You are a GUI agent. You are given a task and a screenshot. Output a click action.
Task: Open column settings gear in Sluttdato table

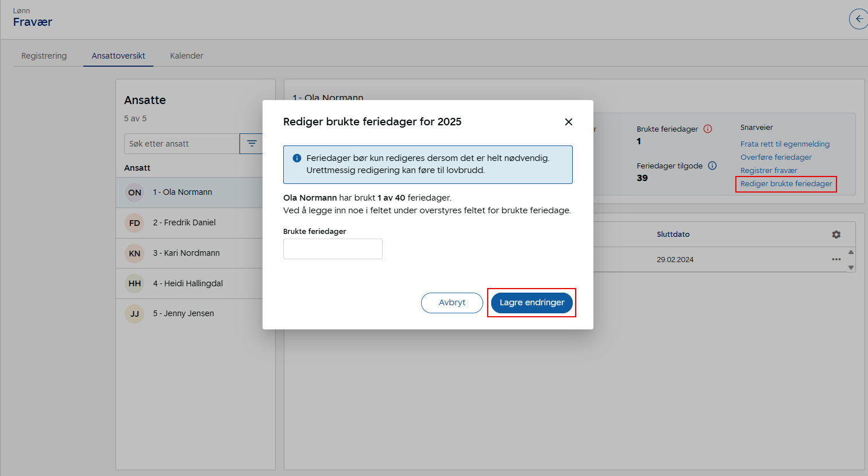point(836,235)
